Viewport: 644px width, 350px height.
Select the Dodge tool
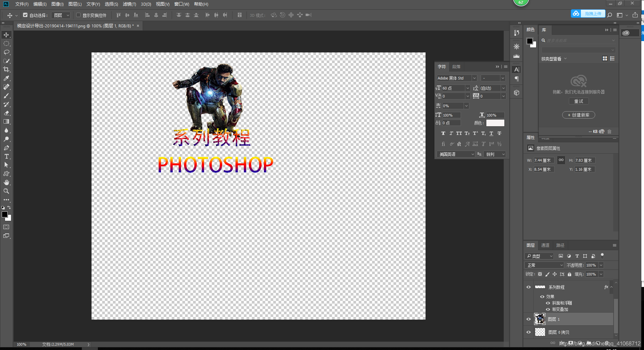[x=6, y=139]
